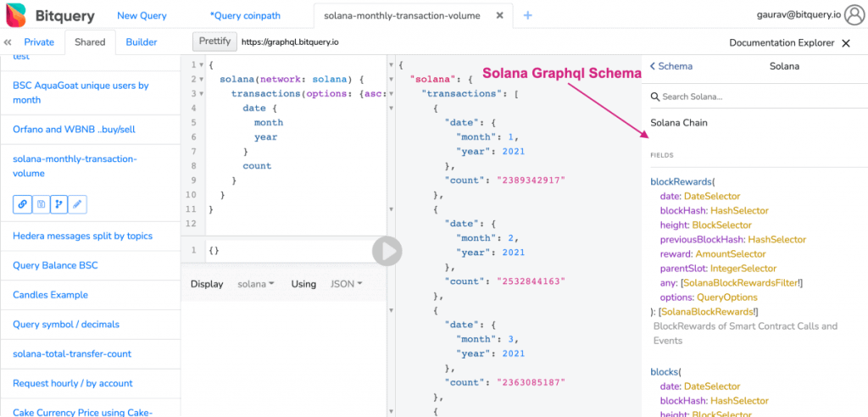Fold the solana block on line 2
This screenshot has width=868, height=417.
pyautogui.click(x=201, y=79)
